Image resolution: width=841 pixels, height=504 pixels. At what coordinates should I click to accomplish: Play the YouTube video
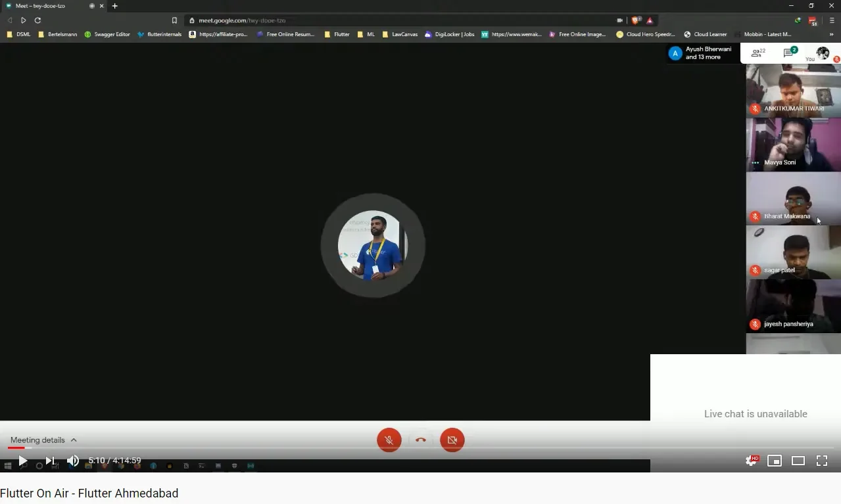[22, 461]
